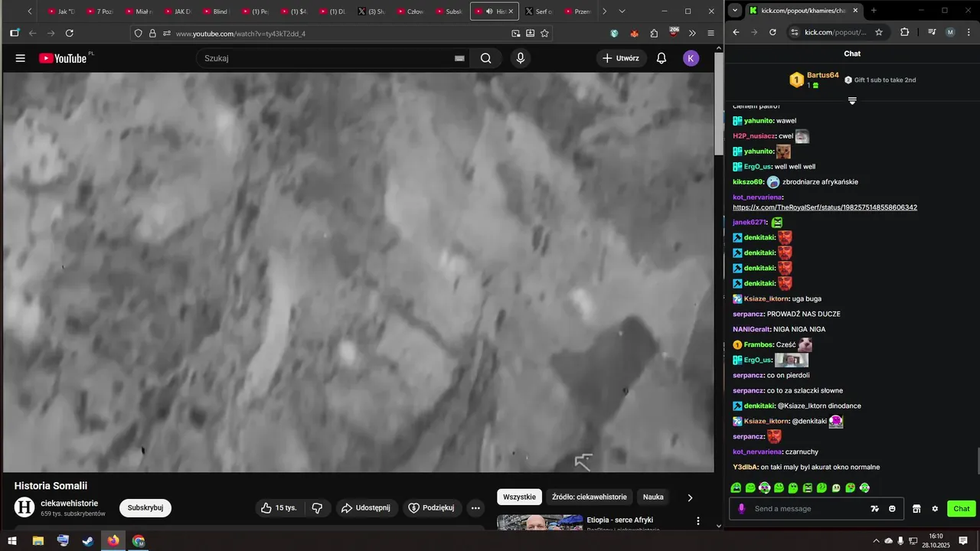Select the Nauka filter chip

tap(653, 497)
